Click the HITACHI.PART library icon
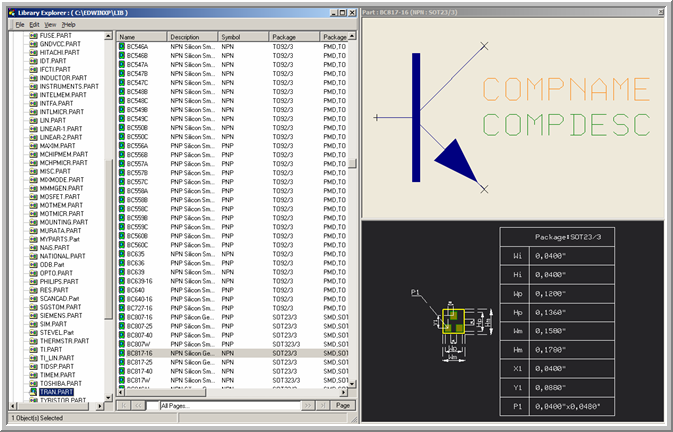This screenshot has width=673, height=432. [x=33, y=52]
